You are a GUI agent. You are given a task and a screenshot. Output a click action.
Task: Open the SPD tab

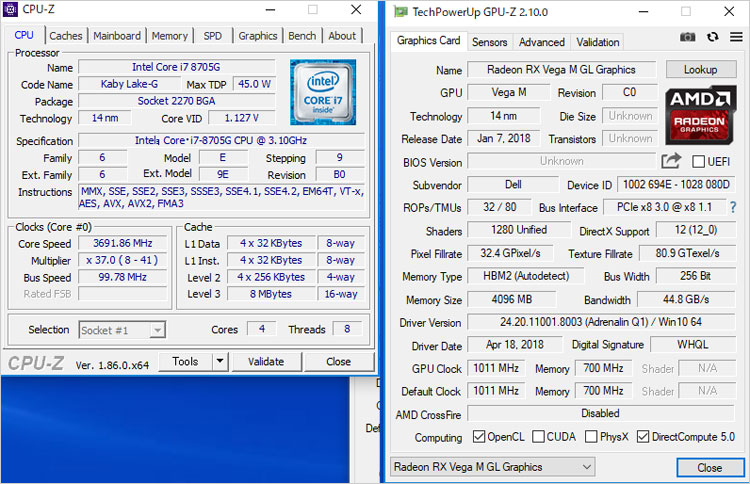point(212,36)
